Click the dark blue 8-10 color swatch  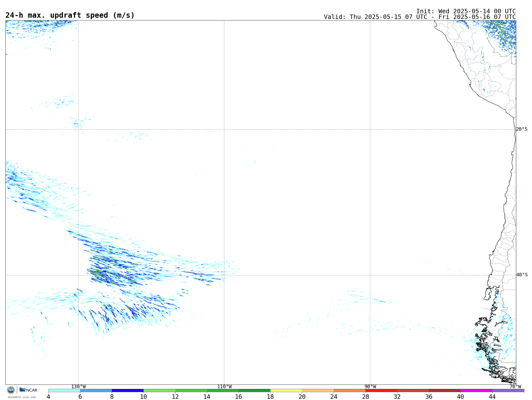point(128,391)
